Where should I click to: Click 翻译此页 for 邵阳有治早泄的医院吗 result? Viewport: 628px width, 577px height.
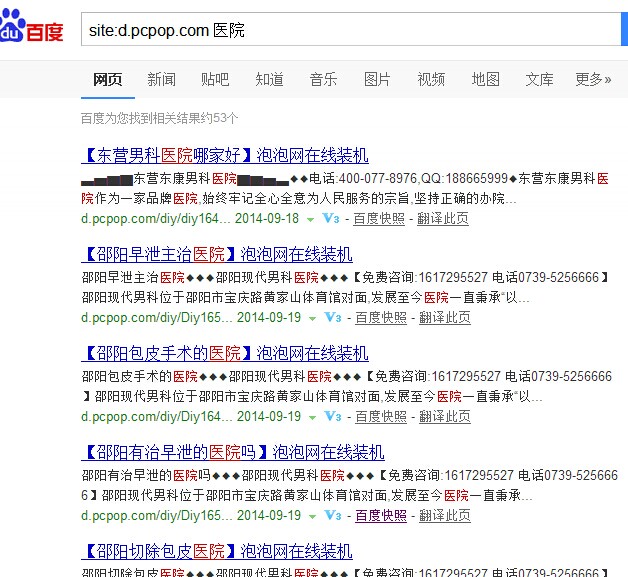coord(445,515)
